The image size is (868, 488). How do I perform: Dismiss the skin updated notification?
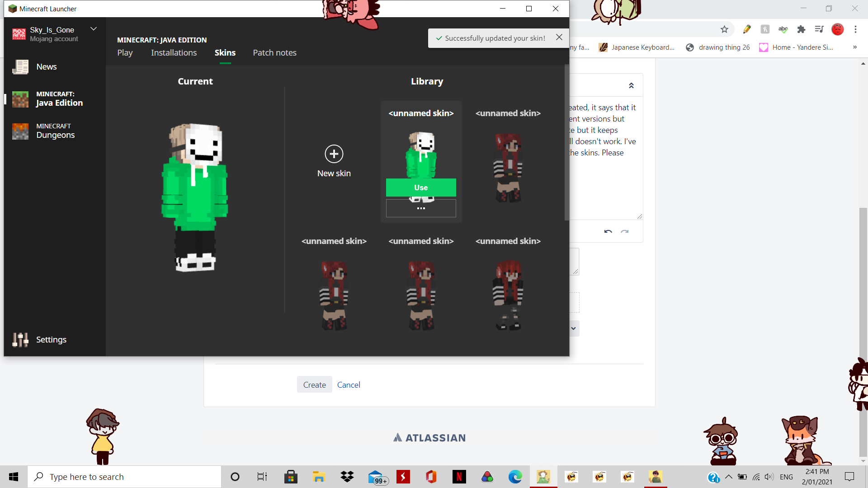(x=559, y=38)
